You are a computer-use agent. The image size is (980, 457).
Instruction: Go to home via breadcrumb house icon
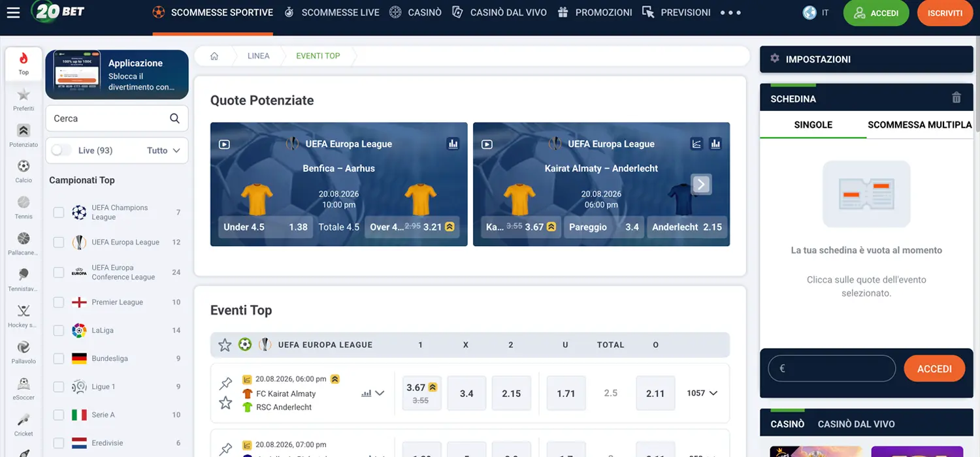click(x=214, y=56)
